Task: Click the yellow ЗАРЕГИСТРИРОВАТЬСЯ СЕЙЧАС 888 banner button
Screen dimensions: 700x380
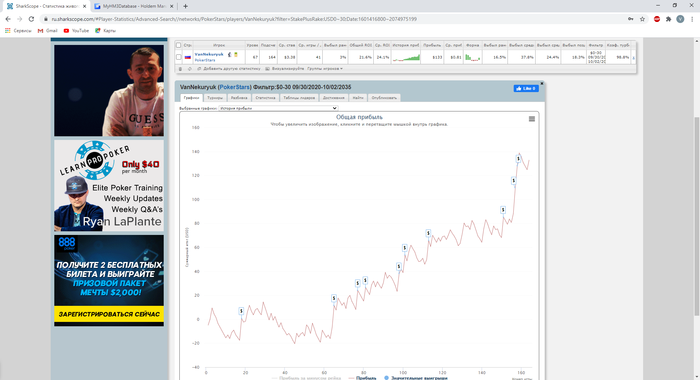Action: coord(109,314)
